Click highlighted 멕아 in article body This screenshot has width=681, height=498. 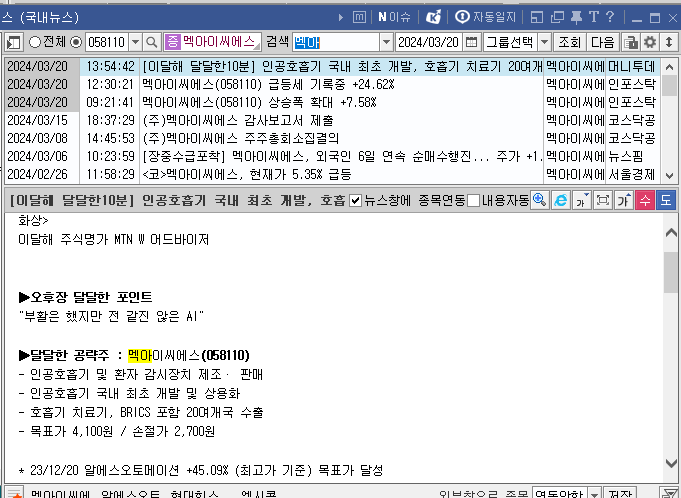[140, 356]
